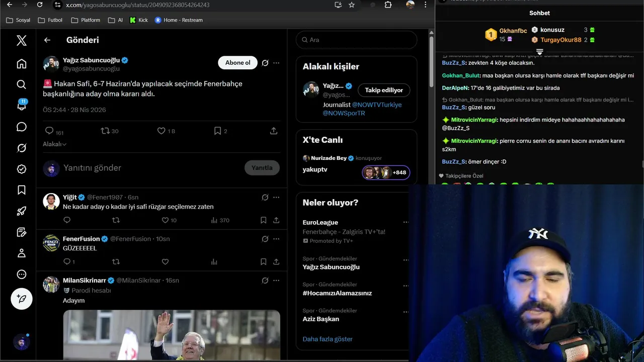
Task: Expand the chat leaderboard arrow
Action: [539, 52]
